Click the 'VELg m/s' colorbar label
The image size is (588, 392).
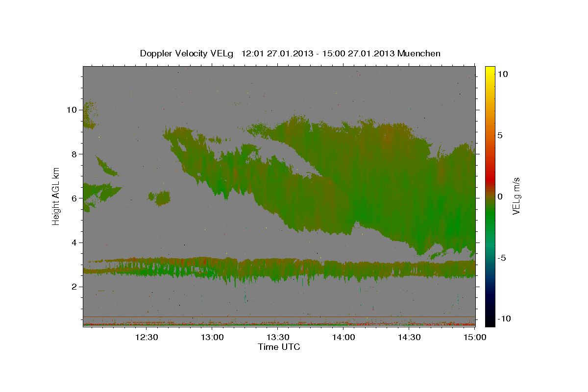pos(516,196)
